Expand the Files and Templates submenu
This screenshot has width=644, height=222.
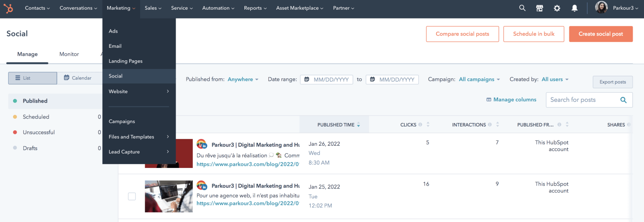pos(139,137)
